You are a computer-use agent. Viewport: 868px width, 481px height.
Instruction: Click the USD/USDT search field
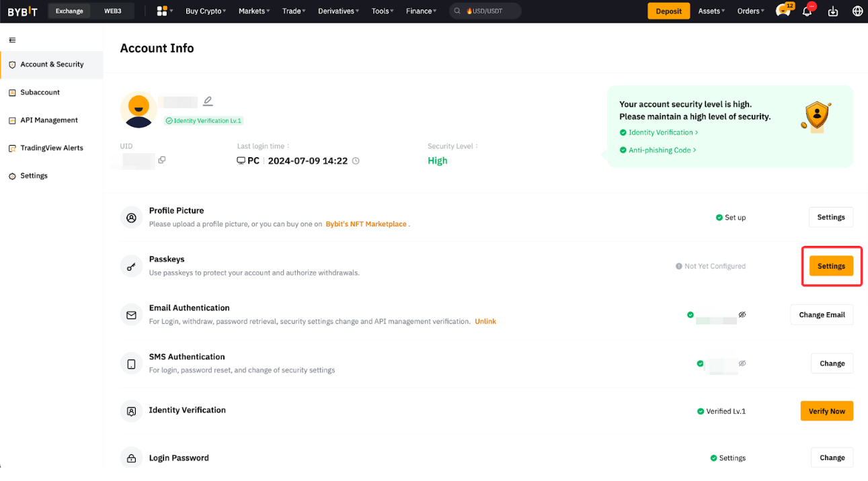click(x=485, y=11)
